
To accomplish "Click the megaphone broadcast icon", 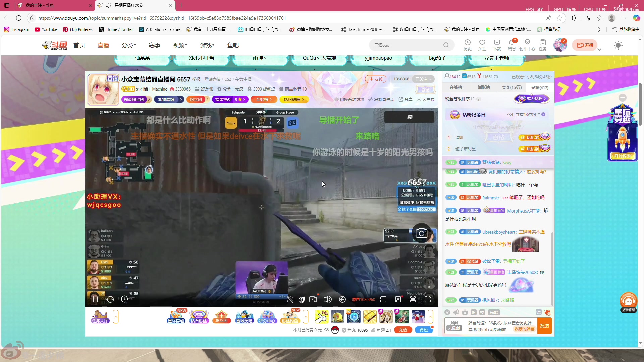I will pos(456,312).
